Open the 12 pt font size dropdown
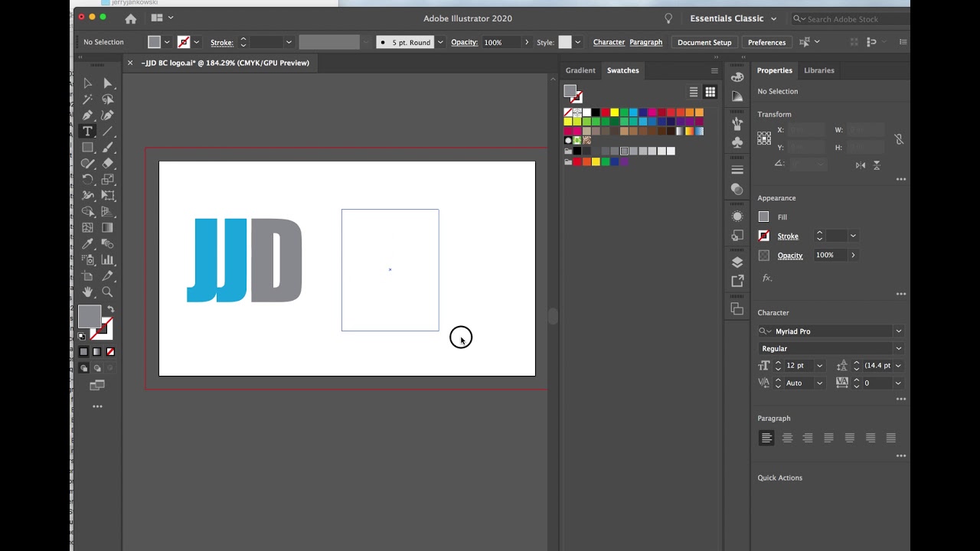The width and height of the screenshot is (980, 551). click(x=819, y=366)
